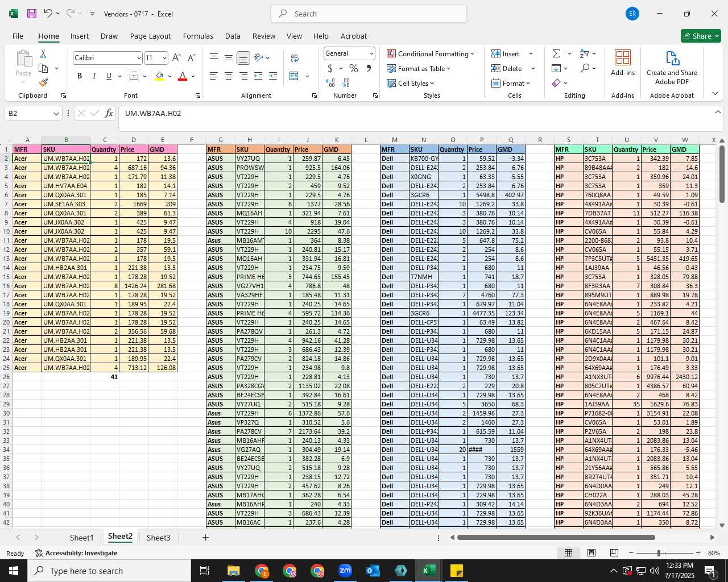
Task: Decrease font size with the small A icon
Action: coord(191,57)
